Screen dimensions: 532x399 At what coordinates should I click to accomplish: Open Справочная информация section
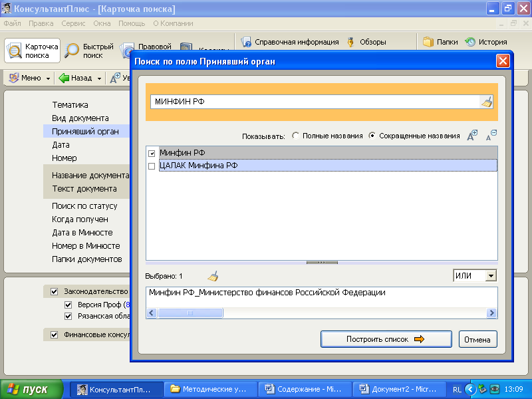point(289,42)
